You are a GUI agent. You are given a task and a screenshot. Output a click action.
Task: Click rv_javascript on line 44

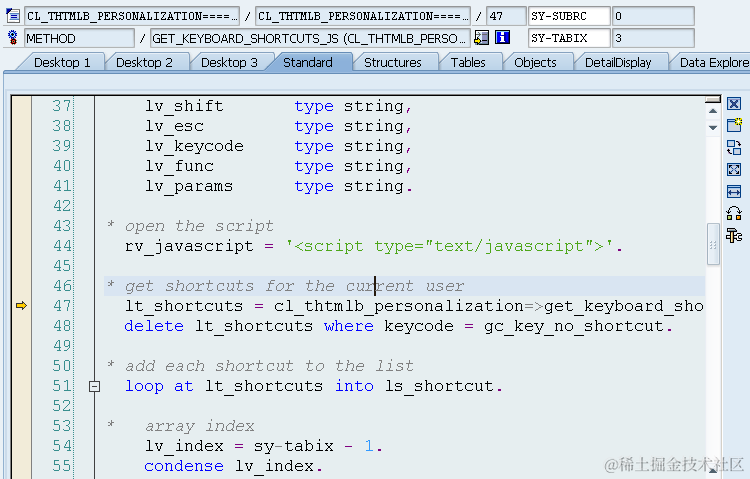tap(189, 246)
